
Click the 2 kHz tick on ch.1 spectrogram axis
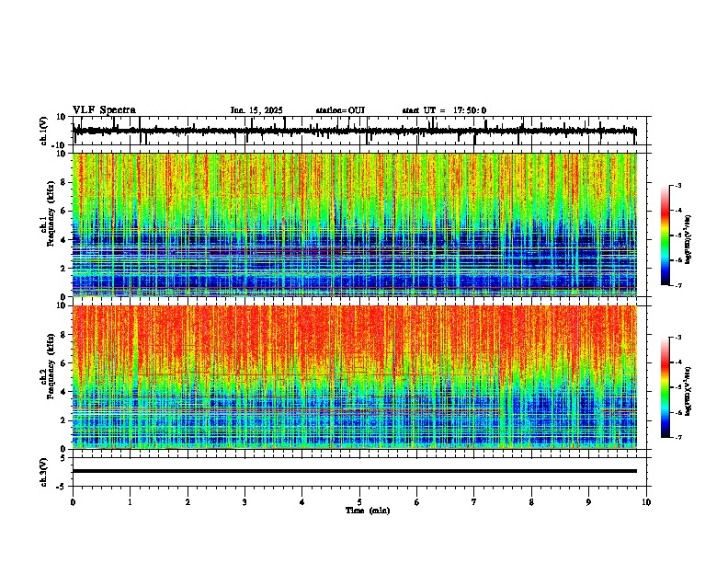click(64, 268)
